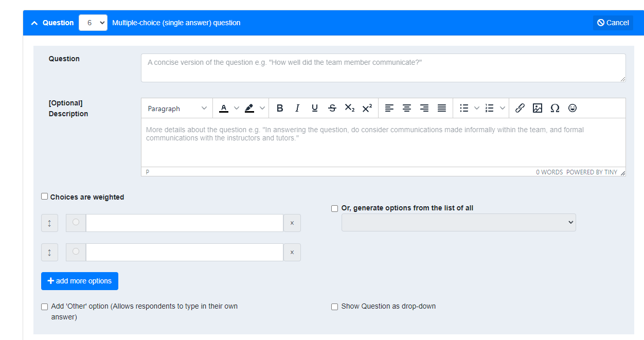Insert an image into the description
Image resolution: width=644 pixels, height=340 pixels.
[x=538, y=108]
